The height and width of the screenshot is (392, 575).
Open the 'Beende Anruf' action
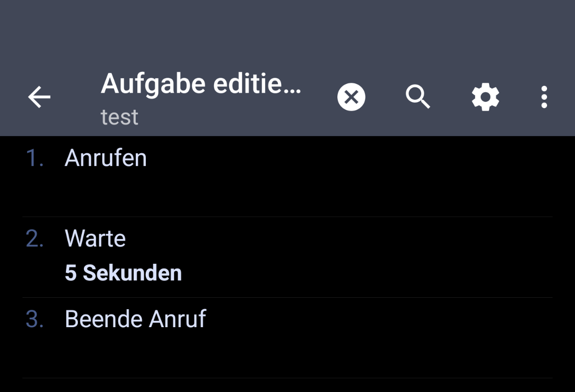135,319
